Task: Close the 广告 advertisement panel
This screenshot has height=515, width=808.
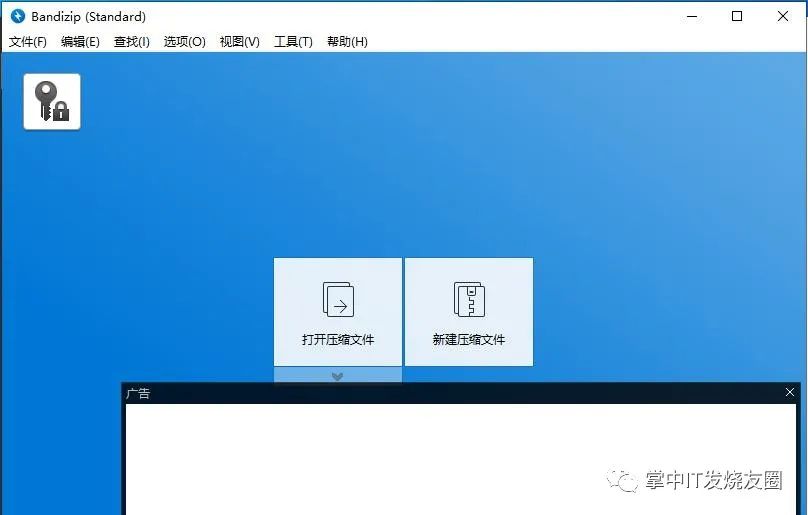Action: pyautogui.click(x=789, y=393)
